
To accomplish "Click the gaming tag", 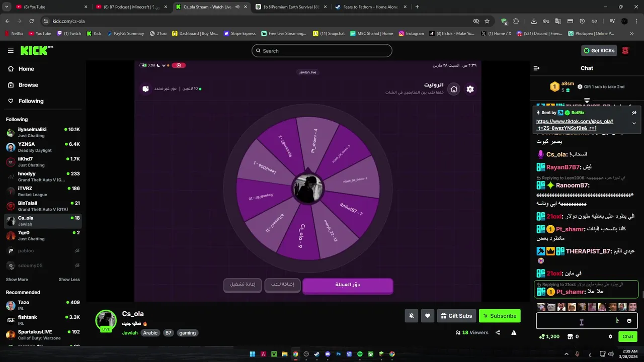I will click(187, 333).
